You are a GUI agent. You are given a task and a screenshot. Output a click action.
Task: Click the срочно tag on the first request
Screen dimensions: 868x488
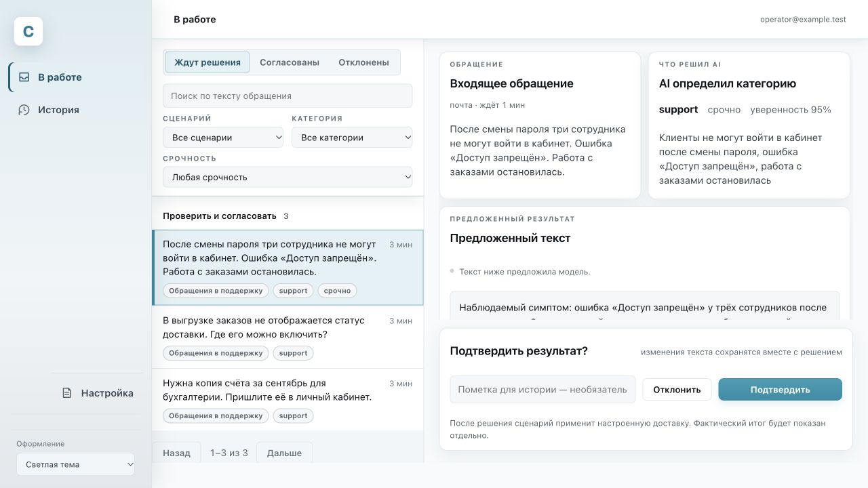coord(337,291)
